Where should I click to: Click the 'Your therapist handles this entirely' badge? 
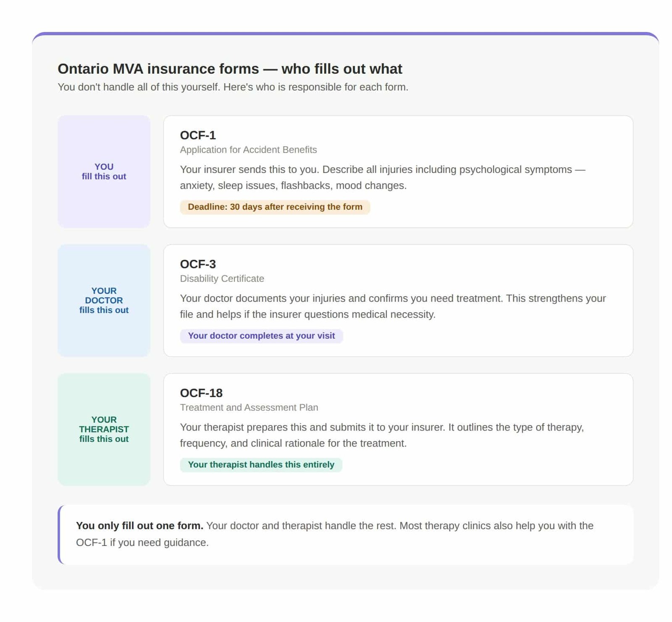pos(261,464)
